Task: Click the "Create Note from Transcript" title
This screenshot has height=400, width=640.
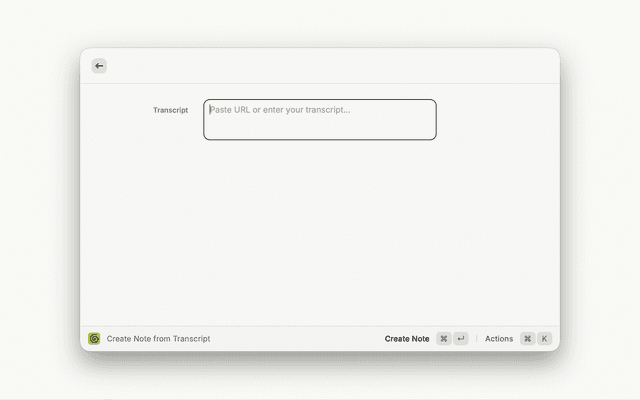Action: [x=158, y=339]
